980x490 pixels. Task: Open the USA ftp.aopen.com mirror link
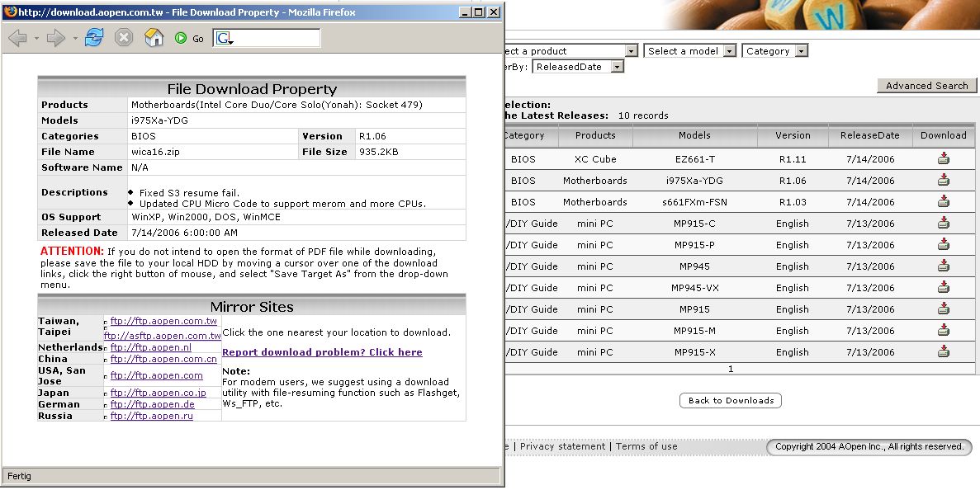(156, 375)
